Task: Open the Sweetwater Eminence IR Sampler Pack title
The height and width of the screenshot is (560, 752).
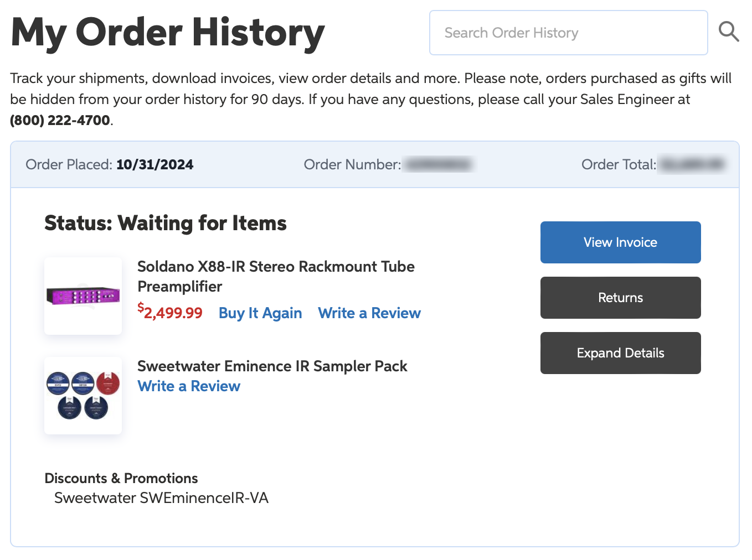Action: (272, 366)
